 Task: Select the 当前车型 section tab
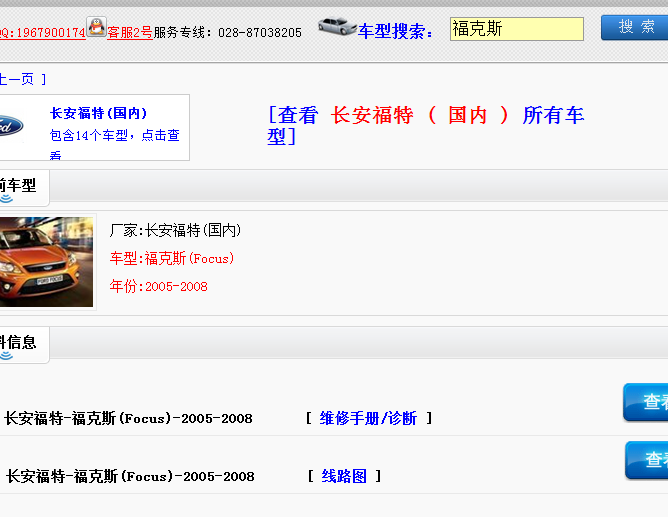pyautogui.click(x=24, y=188)
